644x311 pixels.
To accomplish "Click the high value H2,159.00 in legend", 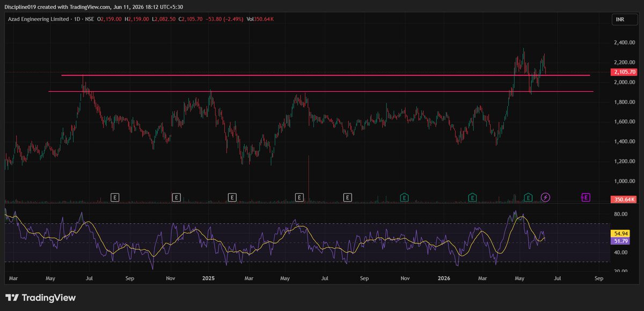I will pyautogui.click(x=137, y=19).
